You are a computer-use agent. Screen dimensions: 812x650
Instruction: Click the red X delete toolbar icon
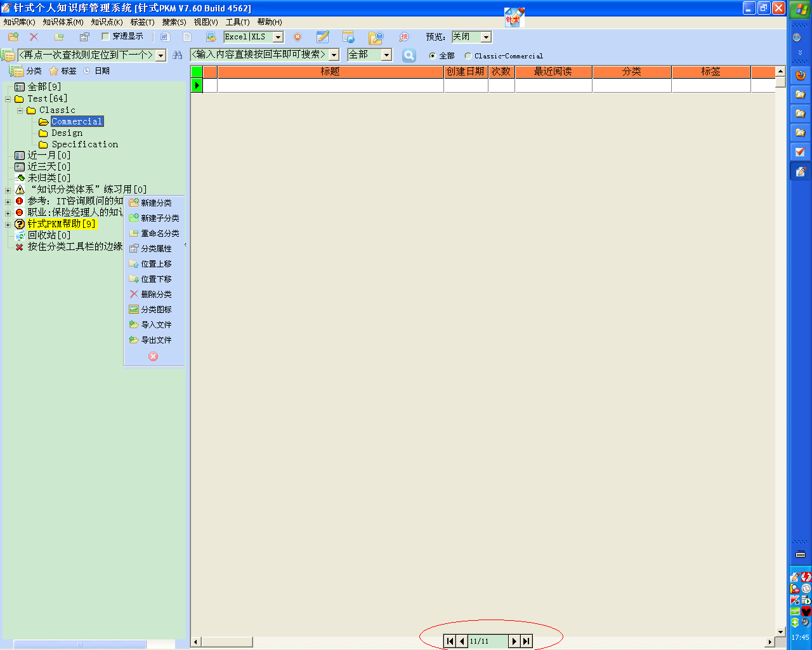[x=34, y=37]
